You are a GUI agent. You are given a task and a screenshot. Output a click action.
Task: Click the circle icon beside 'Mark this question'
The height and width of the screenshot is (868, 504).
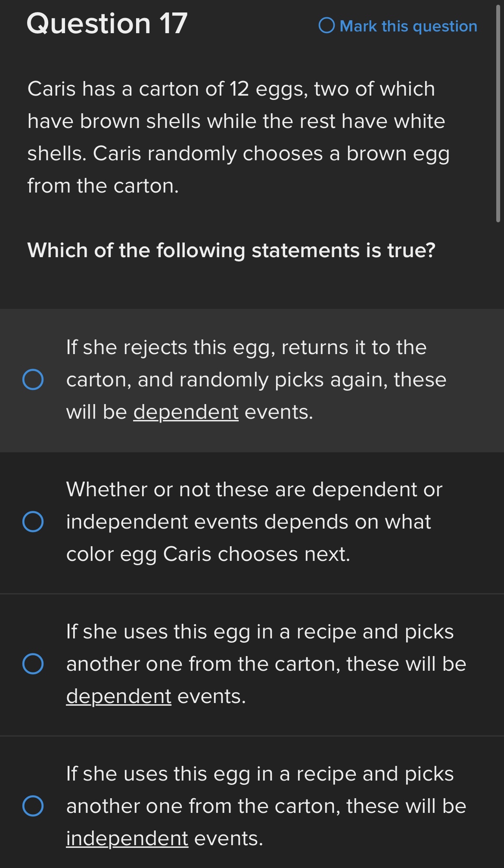(x=327, y=26)
